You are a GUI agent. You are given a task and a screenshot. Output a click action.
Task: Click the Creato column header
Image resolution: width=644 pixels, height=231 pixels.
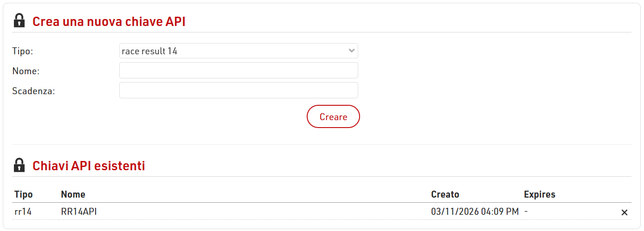(445, 194)
